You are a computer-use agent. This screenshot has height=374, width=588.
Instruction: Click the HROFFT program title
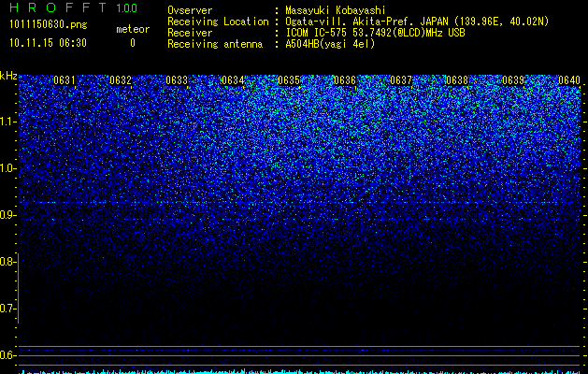(x=59, y=7)
